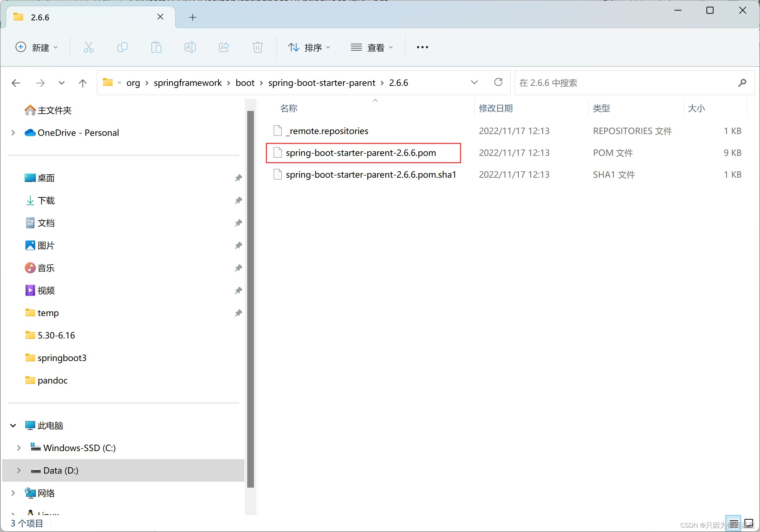Add a new tab with plus

(193, 17)
